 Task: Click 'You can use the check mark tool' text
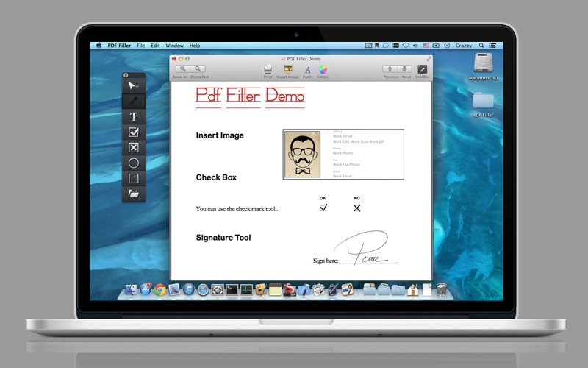click(235, 209)
